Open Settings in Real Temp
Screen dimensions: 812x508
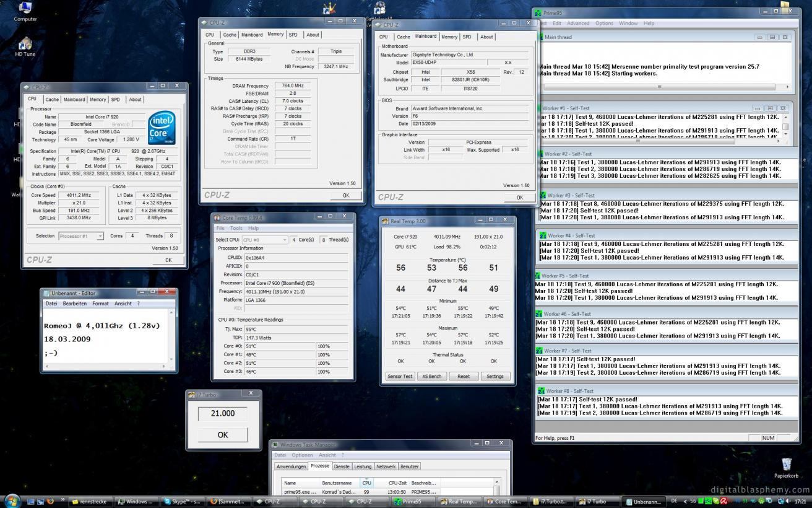[495, 376]
